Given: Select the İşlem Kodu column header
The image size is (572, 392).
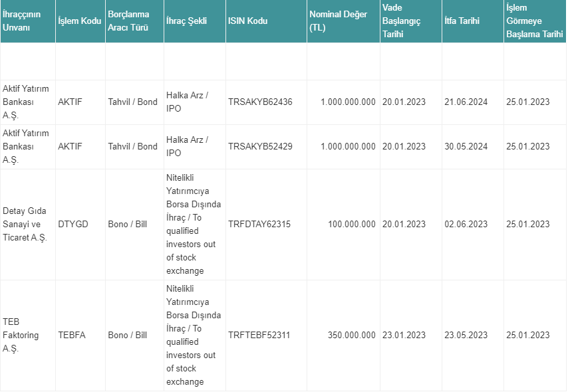Looking at the screenshot, I should coord(80,21).
